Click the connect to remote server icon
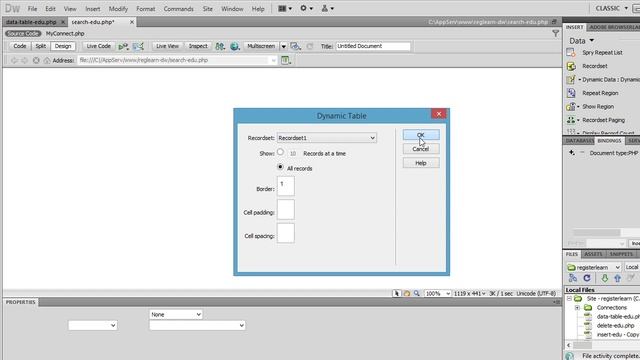640x360 pixels. pyautogui.click(x=573, y=278)
